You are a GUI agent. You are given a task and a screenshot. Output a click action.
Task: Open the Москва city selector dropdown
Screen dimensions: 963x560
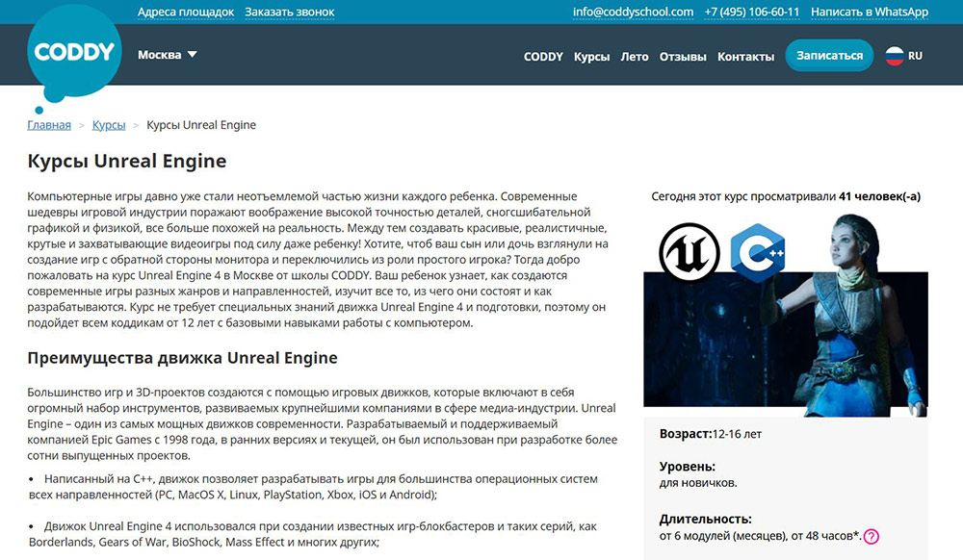tap(166, 55)
